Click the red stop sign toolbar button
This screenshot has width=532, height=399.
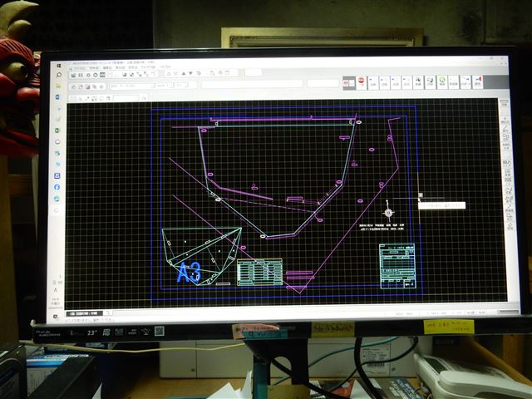pos(362,82)
